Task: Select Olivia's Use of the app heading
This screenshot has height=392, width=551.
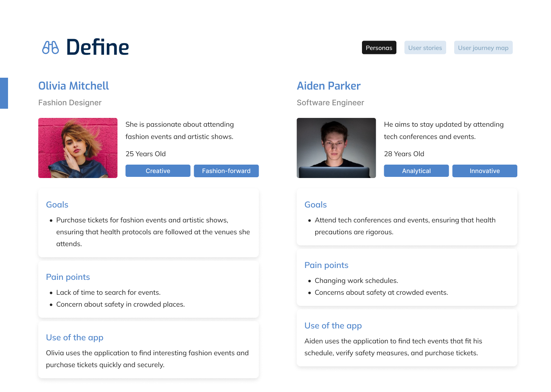Action: (x=75, y=338)
